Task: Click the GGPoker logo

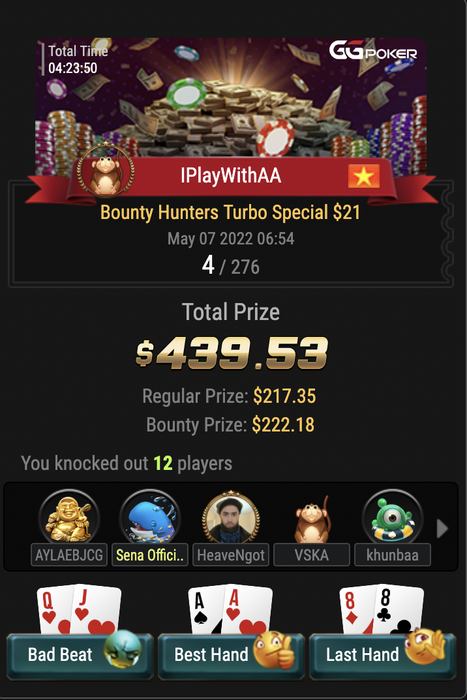Action: (373, 51)
